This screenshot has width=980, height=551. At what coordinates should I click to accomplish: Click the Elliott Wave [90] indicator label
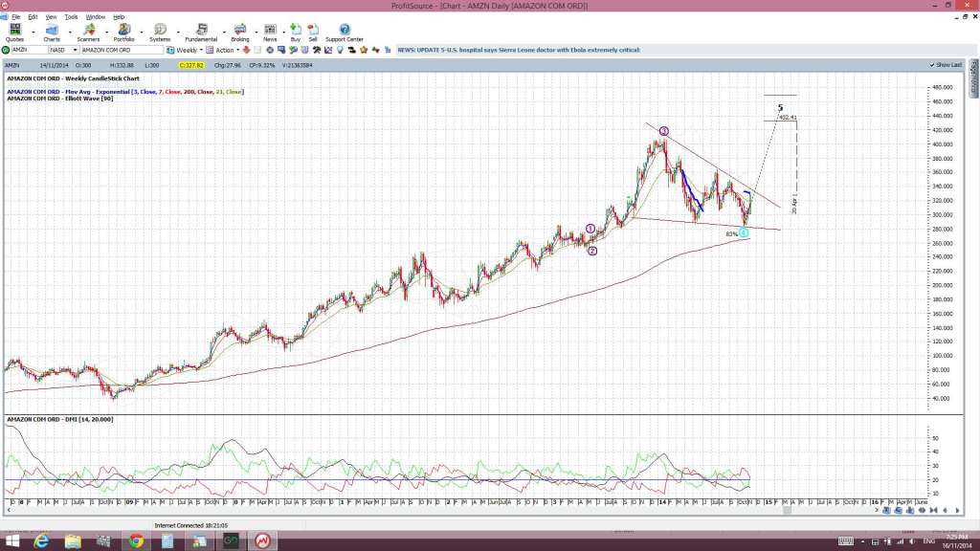(x=60, y=99)
